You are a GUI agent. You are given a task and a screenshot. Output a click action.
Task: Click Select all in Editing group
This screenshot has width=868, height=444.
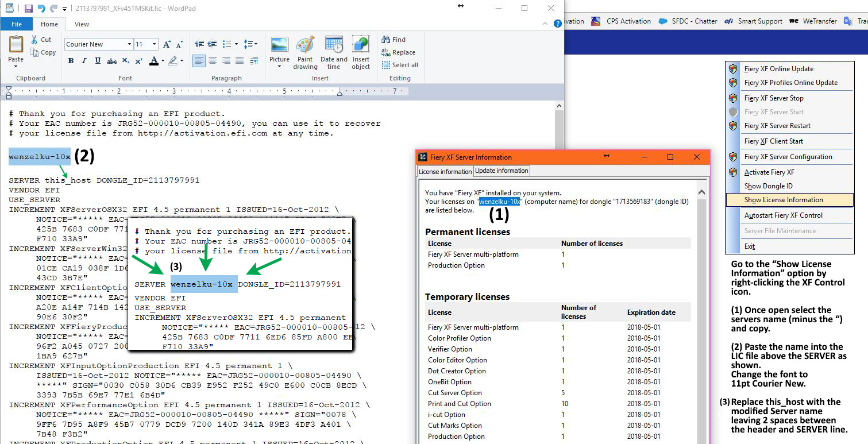pos(400,65)
